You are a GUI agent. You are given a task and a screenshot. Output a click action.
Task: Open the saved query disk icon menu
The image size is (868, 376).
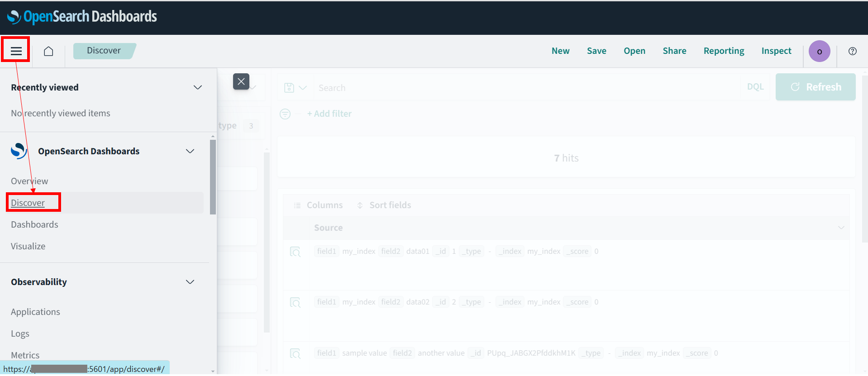(295, 88)
